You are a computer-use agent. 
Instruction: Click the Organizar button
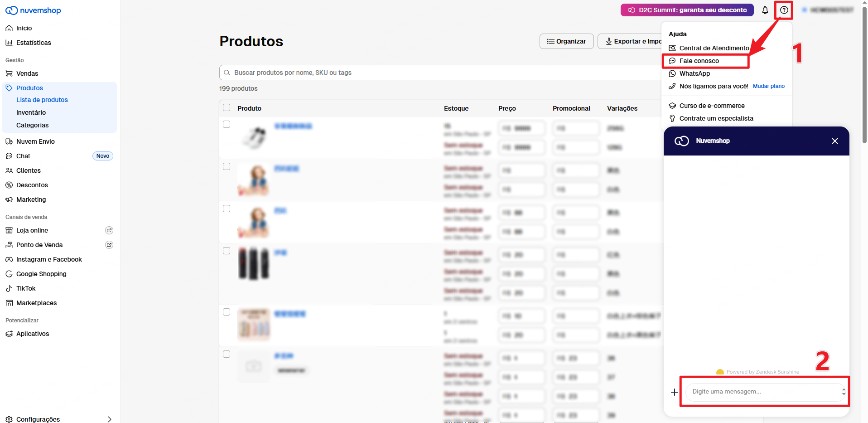[566, 41]
